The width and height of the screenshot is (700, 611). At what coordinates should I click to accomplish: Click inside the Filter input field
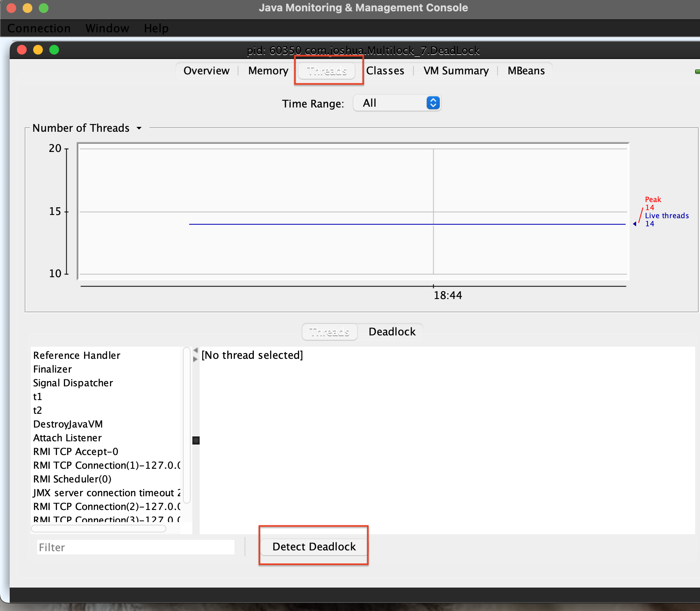pos(135,547)
